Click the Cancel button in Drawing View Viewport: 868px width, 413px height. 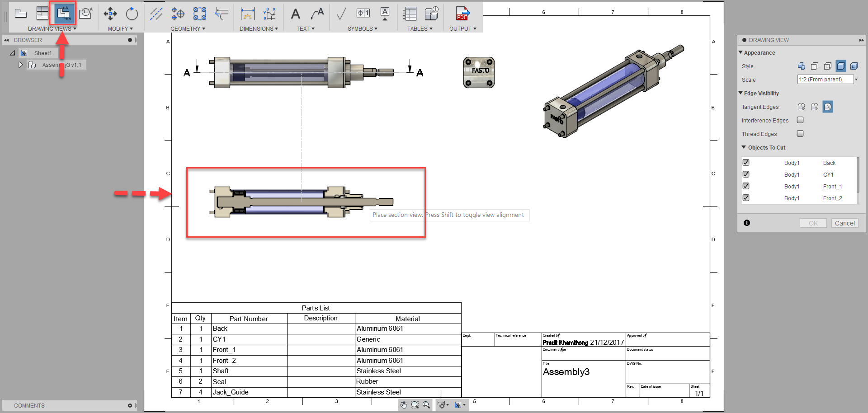pos(844,223)
